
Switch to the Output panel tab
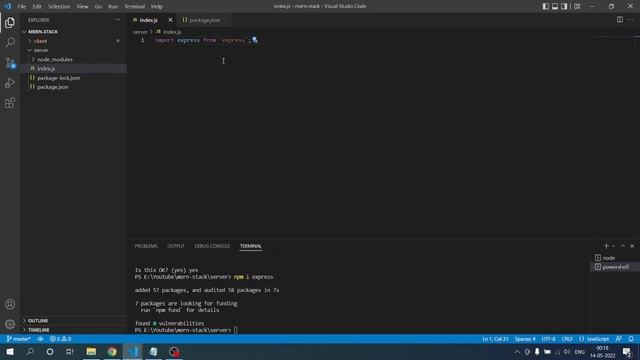coord(176,246)
